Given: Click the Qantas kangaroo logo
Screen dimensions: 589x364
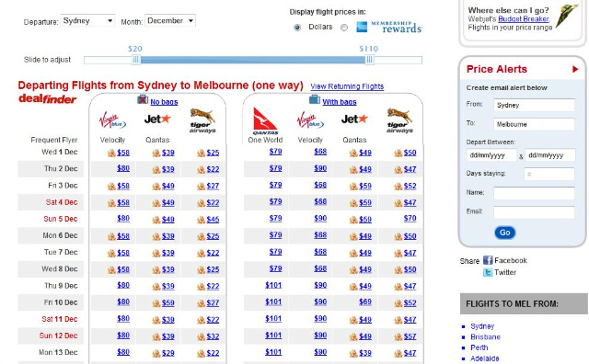Looking at the screenshot, I should click(x=265, y=120).
